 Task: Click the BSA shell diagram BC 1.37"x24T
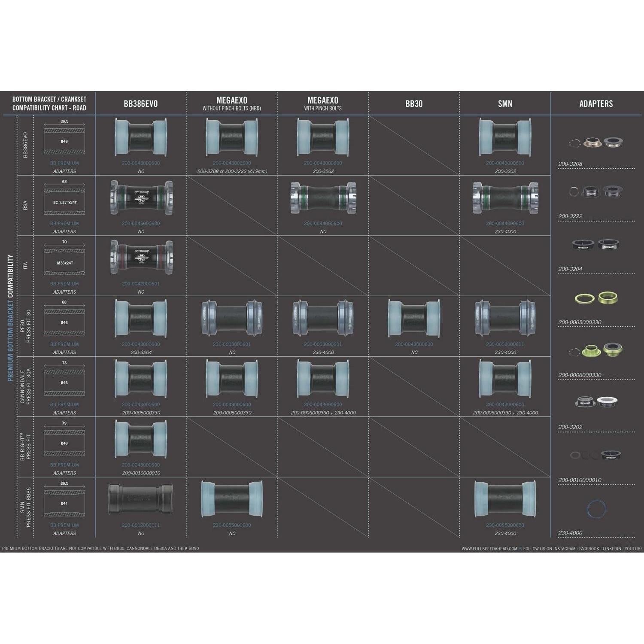click(x=64, y=198)
